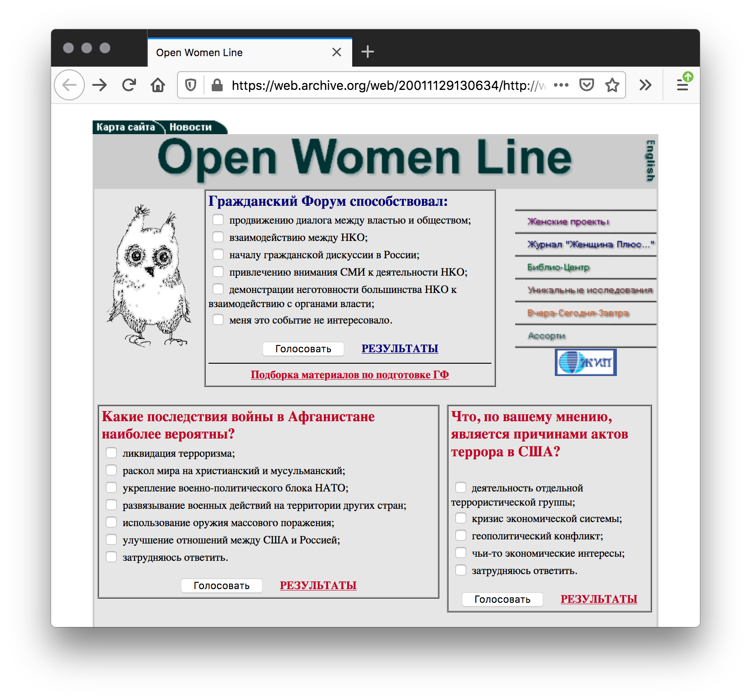Check затрудняюсь ответить in Afghanistan poll
The width and height of the screenshot is (751, 700).
coord(111,557)
